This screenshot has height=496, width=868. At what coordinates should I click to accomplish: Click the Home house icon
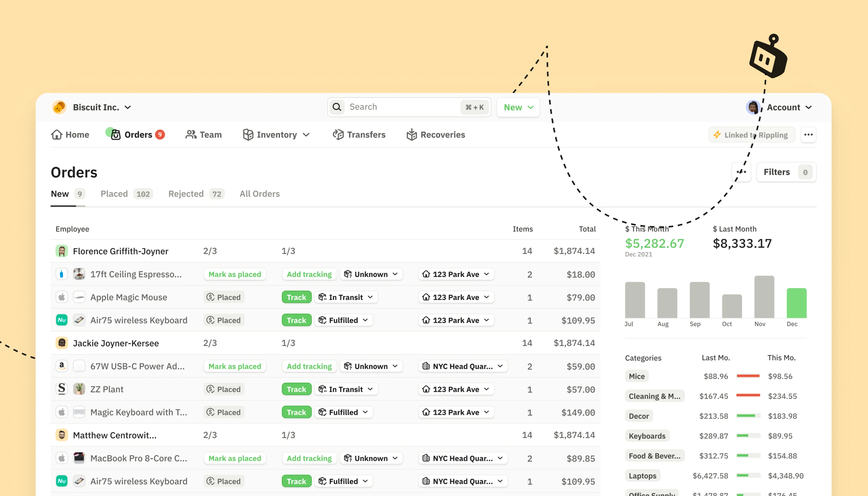57,135
